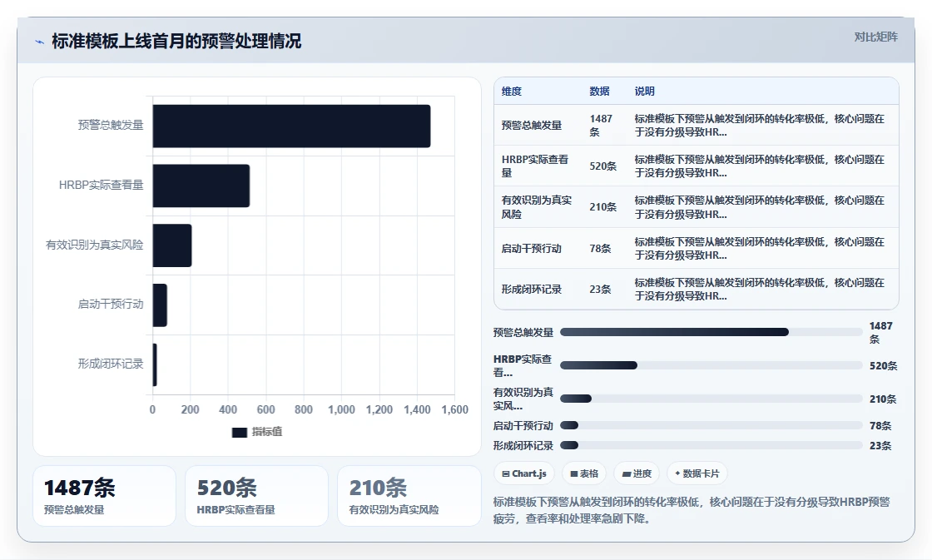Select the 进度 tag chip

(x=637, y=473)
